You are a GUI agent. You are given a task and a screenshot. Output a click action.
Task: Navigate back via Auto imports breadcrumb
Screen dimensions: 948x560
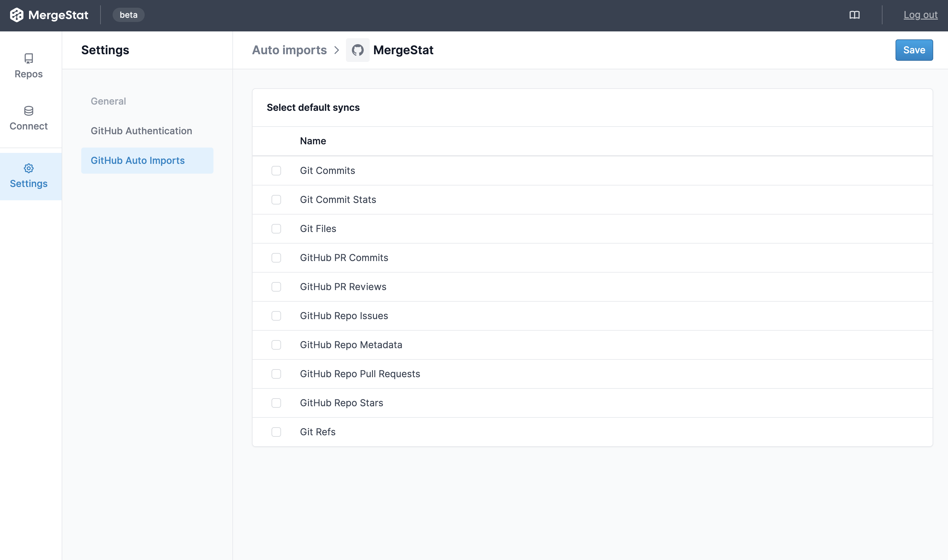290,50
